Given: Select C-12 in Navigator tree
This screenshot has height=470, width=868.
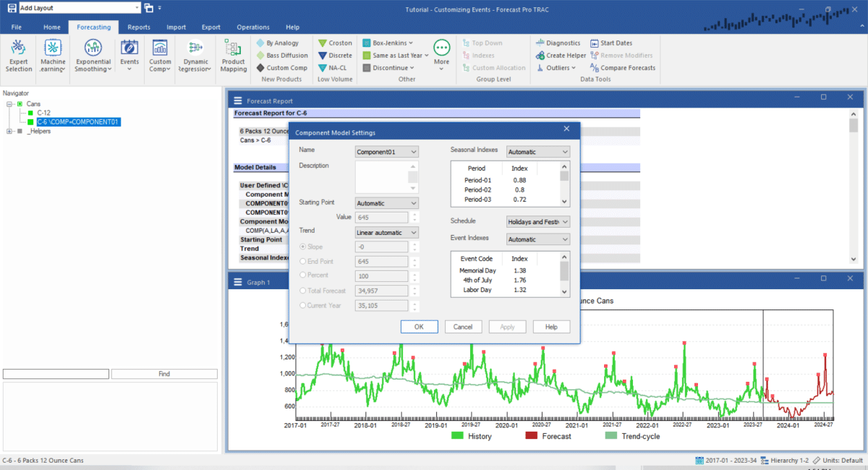Looking at the screenshot, I should pyautogui.click(x=43, y=113).
